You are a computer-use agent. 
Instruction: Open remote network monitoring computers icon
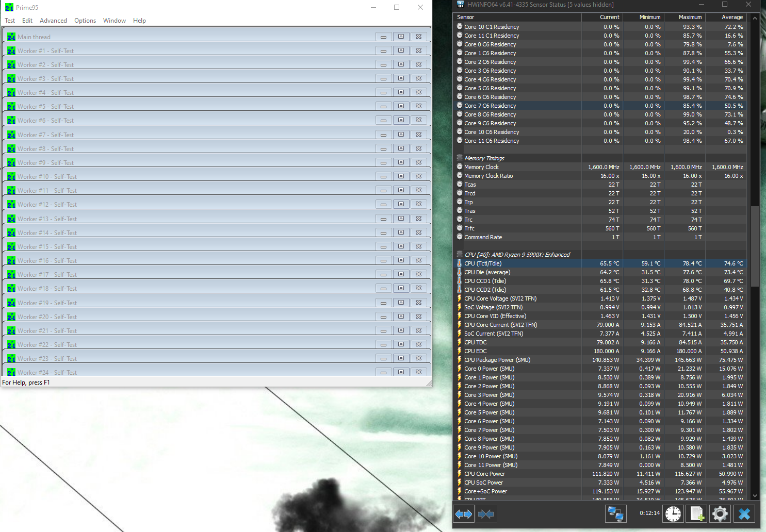[616, 513]
